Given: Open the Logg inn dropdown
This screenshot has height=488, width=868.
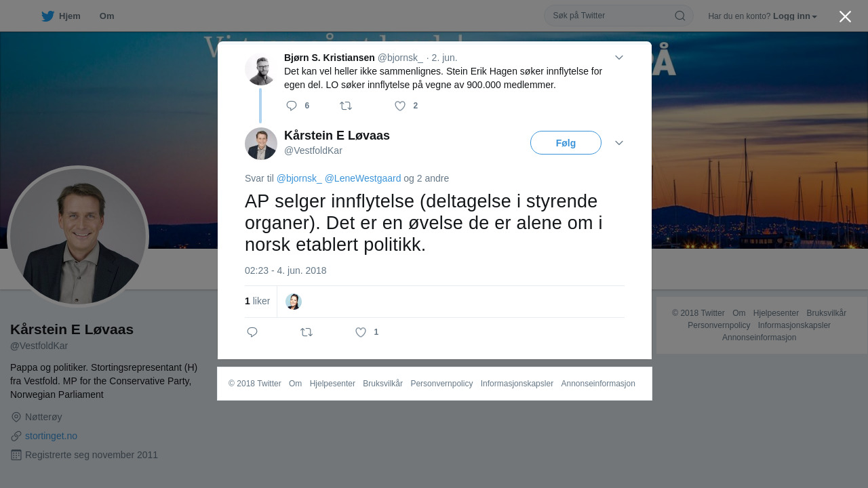Looking at the screenshot, I should click(x=795, y=16).
